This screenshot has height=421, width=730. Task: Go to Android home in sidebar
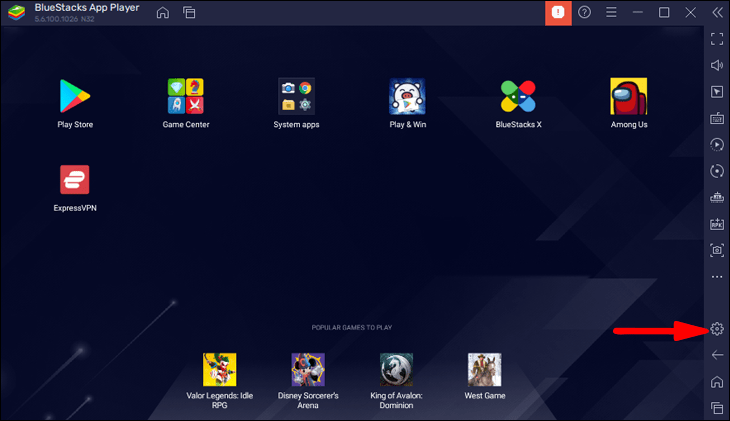coord(717,382)
